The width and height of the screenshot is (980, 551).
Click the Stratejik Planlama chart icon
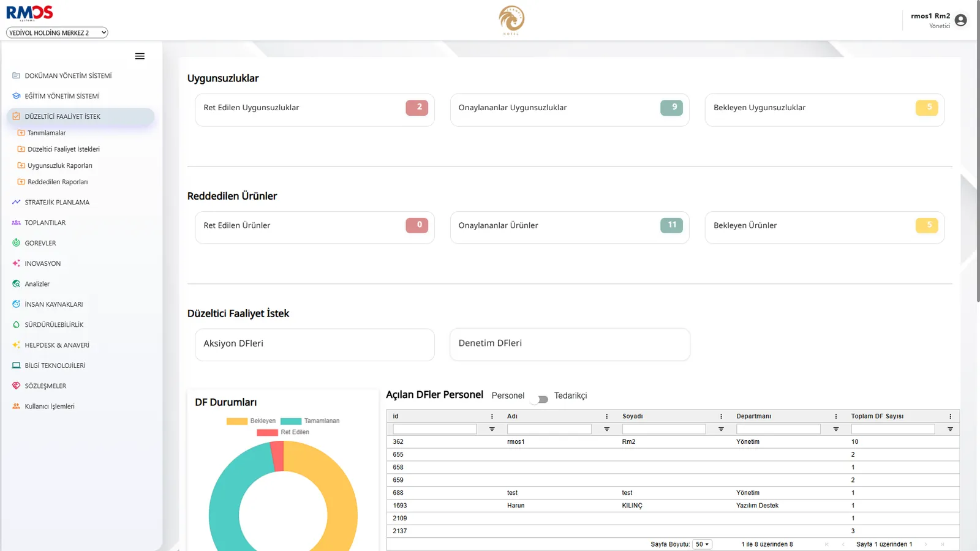(17, 202)
